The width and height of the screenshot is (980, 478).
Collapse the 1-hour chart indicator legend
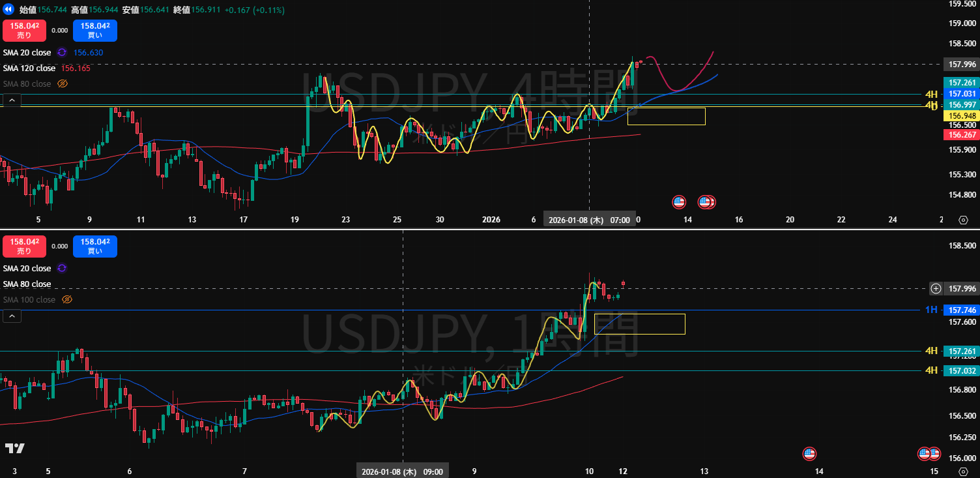tap(12, 316)
